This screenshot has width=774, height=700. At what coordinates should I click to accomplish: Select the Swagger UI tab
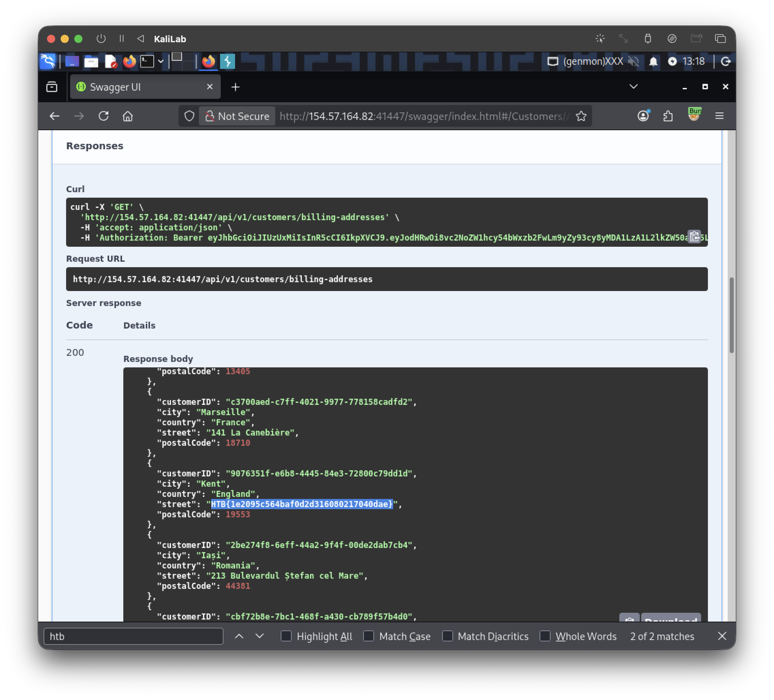145,87
